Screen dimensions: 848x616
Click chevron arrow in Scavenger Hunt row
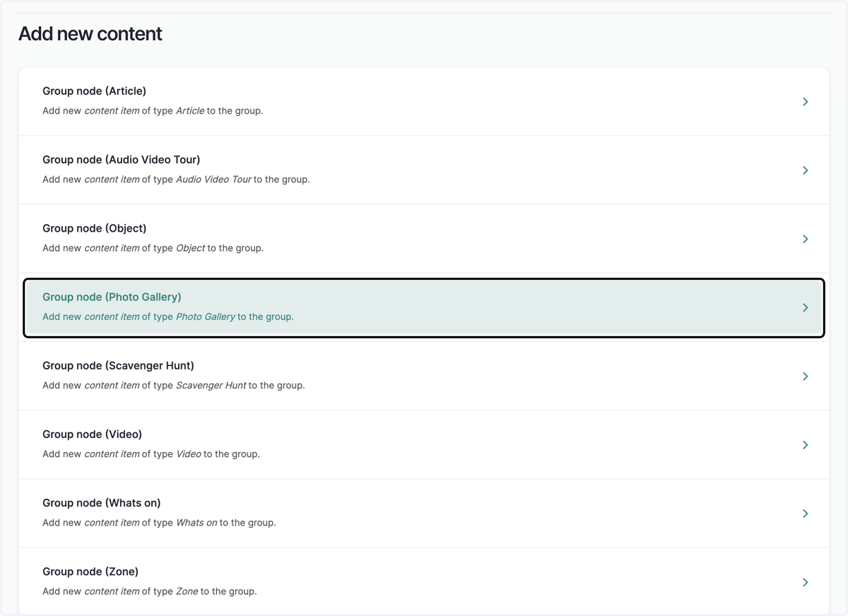pos(805,376)
